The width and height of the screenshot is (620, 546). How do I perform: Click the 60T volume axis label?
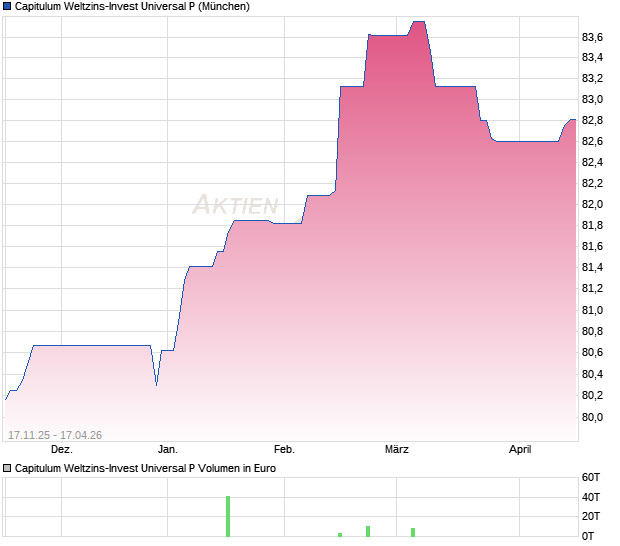(591, 478)
